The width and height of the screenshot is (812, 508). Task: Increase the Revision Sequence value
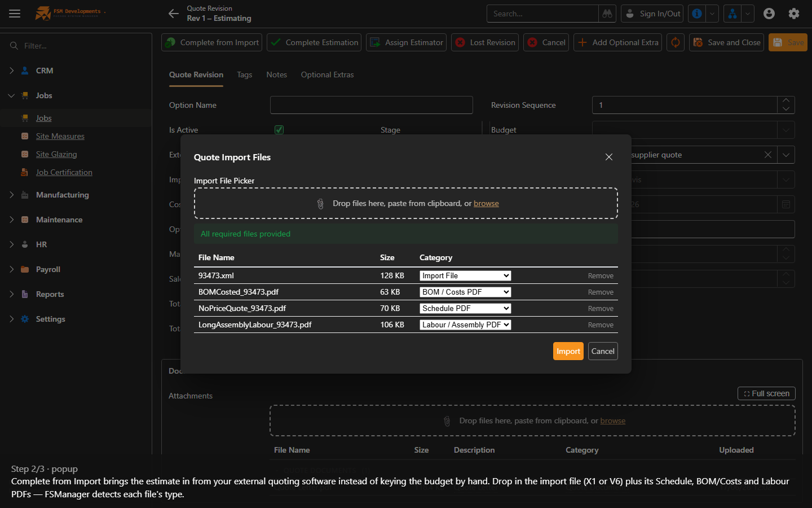pos(786,101)
